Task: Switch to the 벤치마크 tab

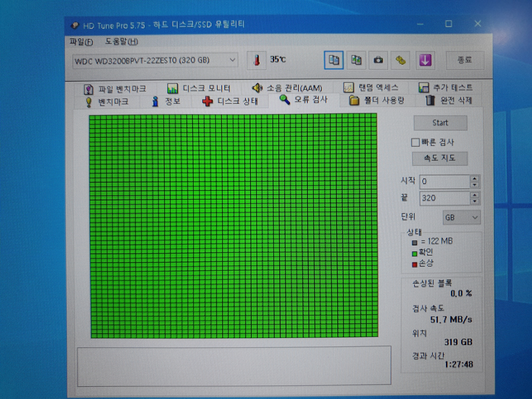Action: [x=107, y=102]
